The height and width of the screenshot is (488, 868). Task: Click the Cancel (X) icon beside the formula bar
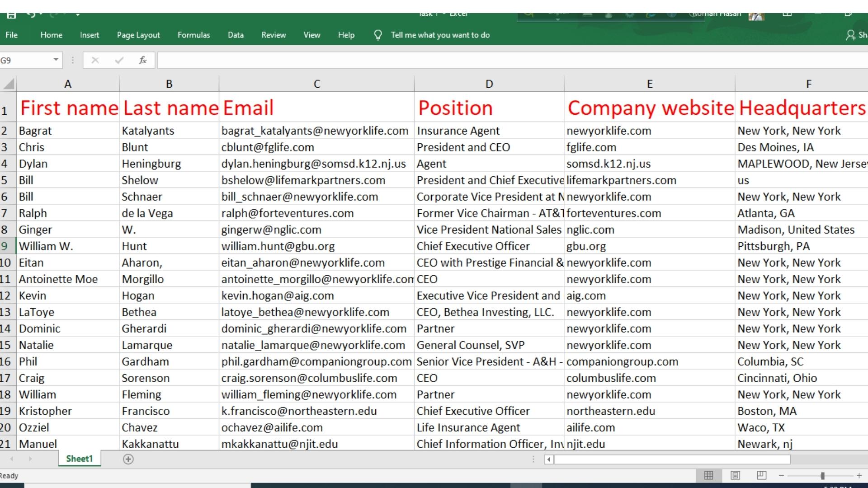click(x=95, y=60)
